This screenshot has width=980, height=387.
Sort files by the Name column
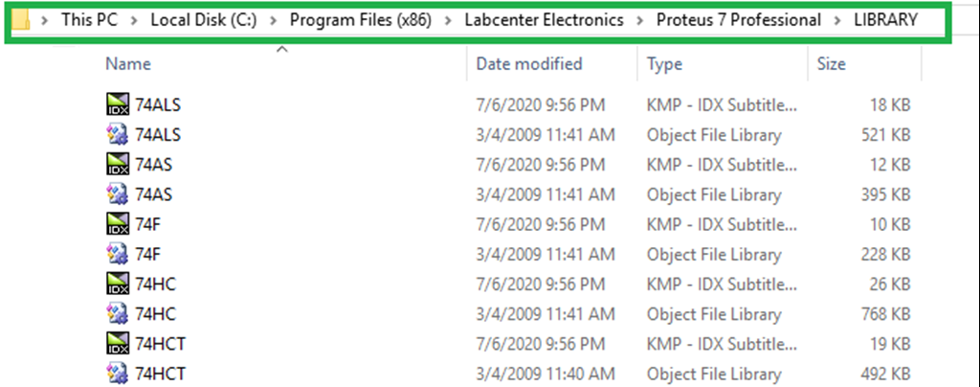coord(129,64)
